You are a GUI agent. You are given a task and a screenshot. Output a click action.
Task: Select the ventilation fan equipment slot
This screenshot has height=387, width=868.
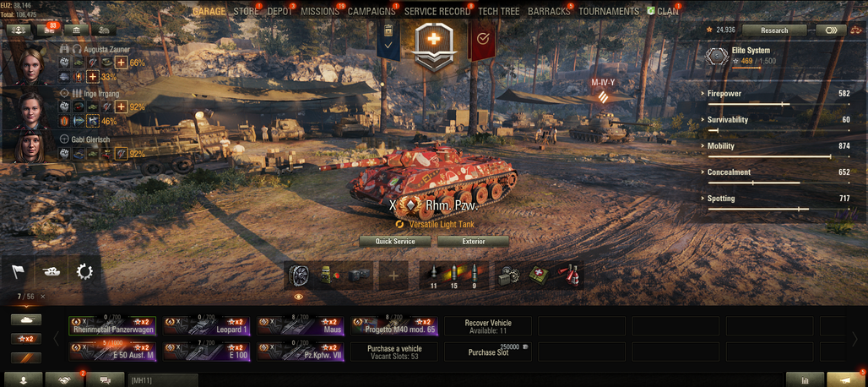(300, 275)
